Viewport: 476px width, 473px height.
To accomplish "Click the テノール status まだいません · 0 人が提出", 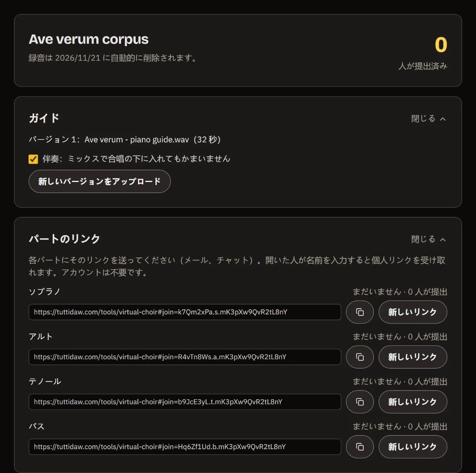I will point(400,381).
